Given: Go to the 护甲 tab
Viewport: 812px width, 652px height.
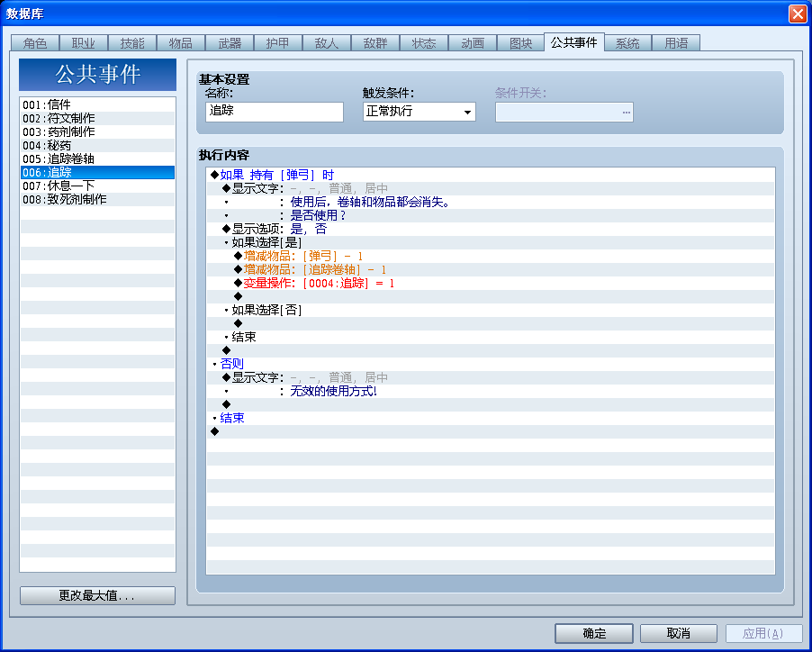Looking at the screenshot, I should (x=278, y=43).
